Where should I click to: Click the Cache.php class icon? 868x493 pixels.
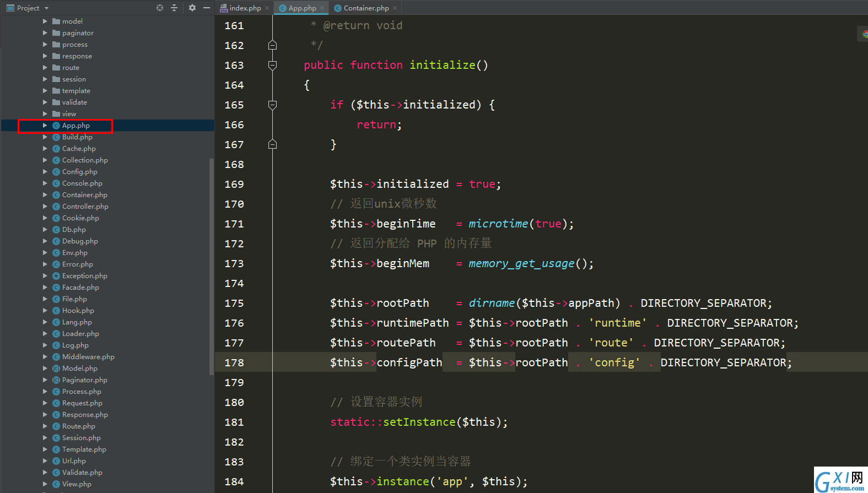[x=56, y=149]
